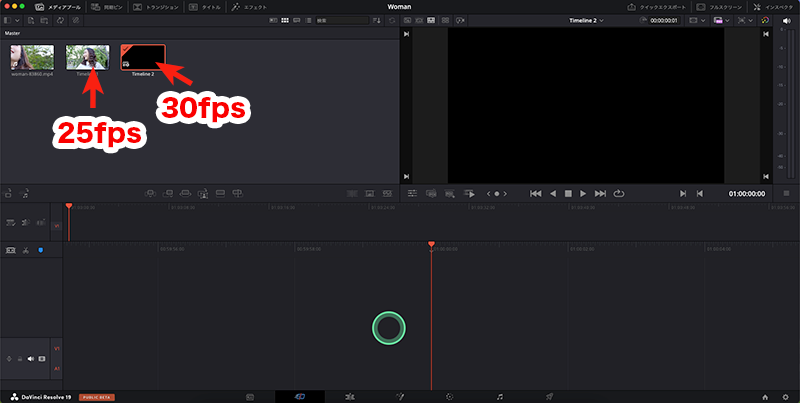Switch media pool to strip view
This screenshot has width=800, height=403.
point(296,20)
